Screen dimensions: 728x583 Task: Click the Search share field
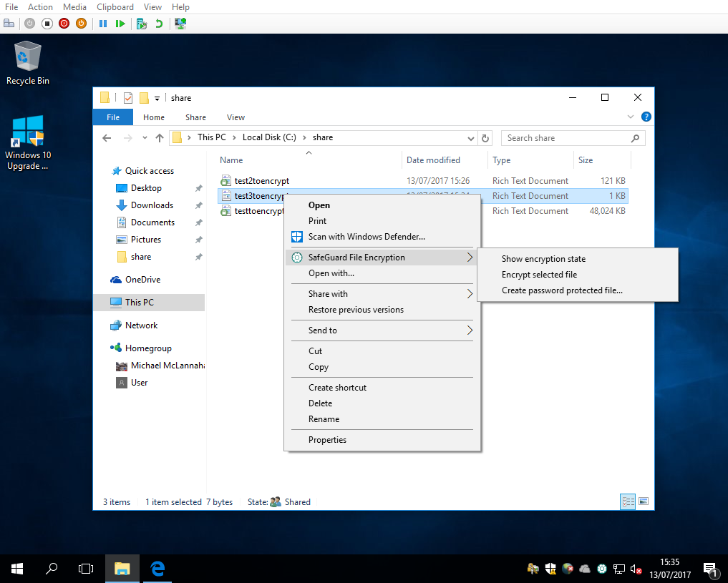coord(573,138)
